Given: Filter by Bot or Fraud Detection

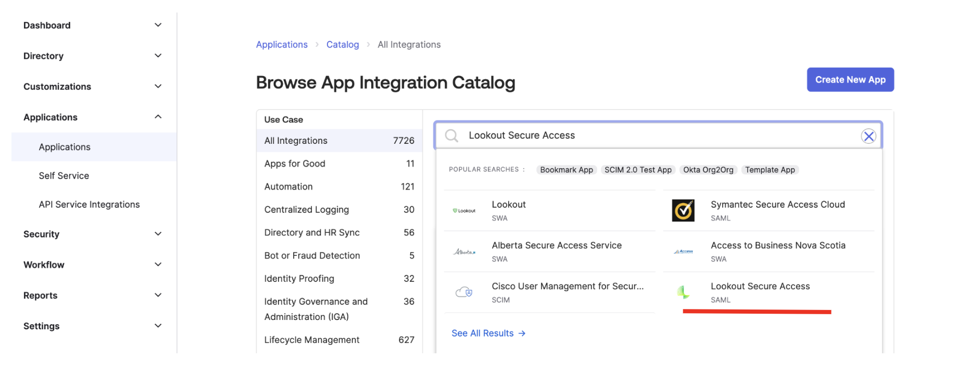Looking at the screenshot, I should tap(339, 255).
